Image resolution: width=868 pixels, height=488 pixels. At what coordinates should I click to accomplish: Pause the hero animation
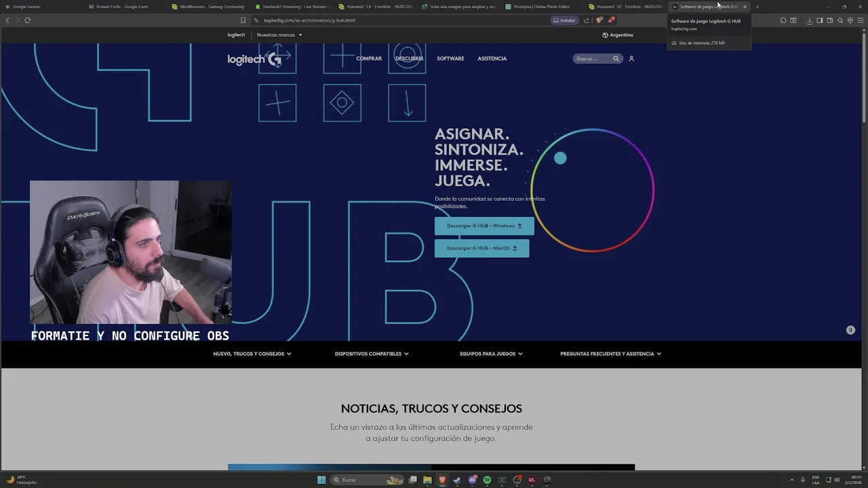click(x=850, y=330)
